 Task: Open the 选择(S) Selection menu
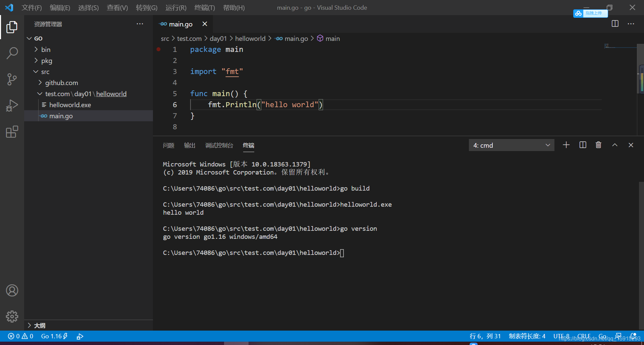pos(88,7)
